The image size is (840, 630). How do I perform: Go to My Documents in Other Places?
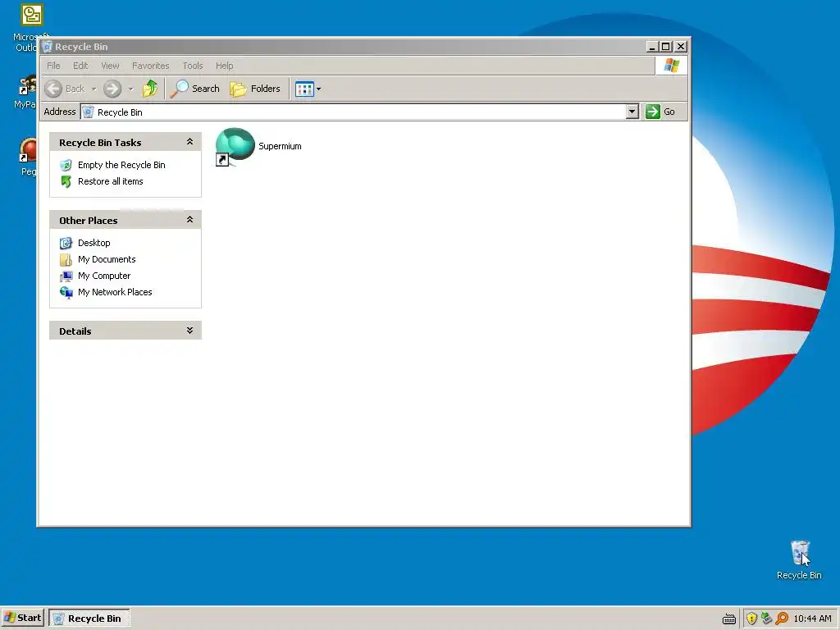pyautogui.click(x=107, y=259)
